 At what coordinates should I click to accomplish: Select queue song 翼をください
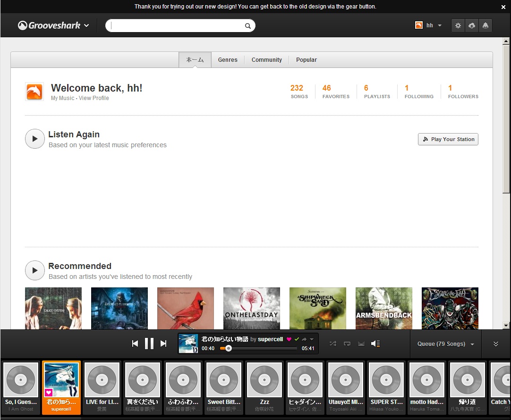pos(143,387)
